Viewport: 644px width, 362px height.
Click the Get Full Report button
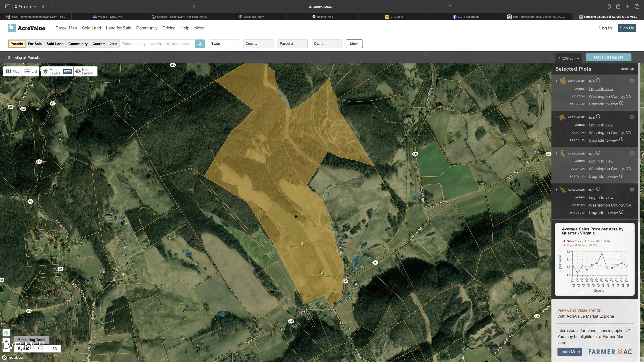coord(608,57)
